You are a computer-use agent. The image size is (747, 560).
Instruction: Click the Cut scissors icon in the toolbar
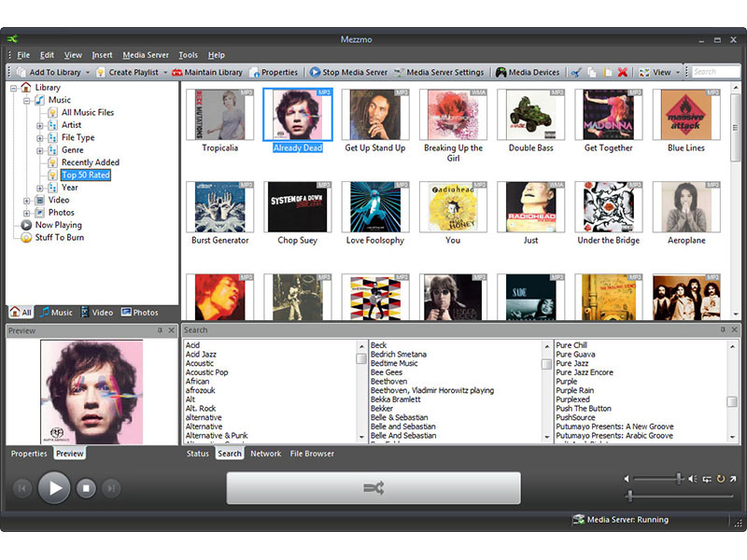click(x=576, y=73)
